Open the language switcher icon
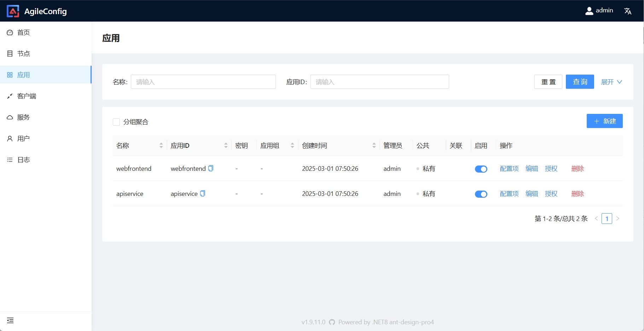Image resolution: width=644 pixels, height=331 pixels. [628, 11]
